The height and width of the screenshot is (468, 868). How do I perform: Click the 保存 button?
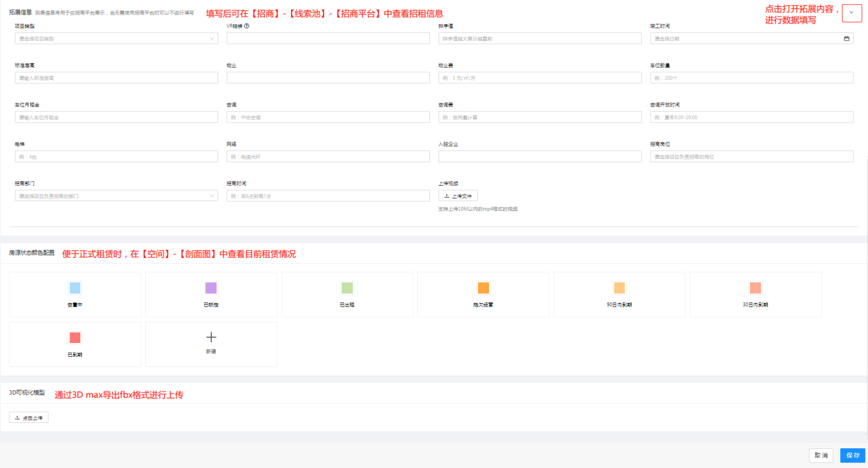[x=852, y=455]
